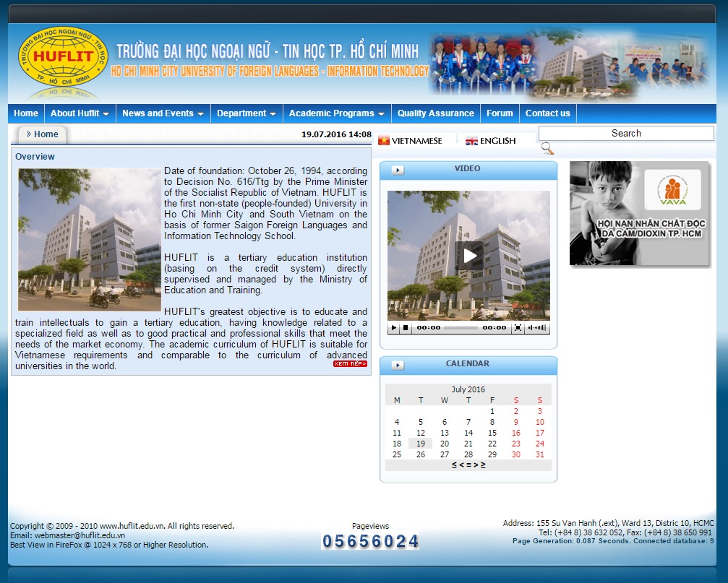This screenshot has height=583, width=728.
Task: Click the footer address line
Action: tap(608, 523)
